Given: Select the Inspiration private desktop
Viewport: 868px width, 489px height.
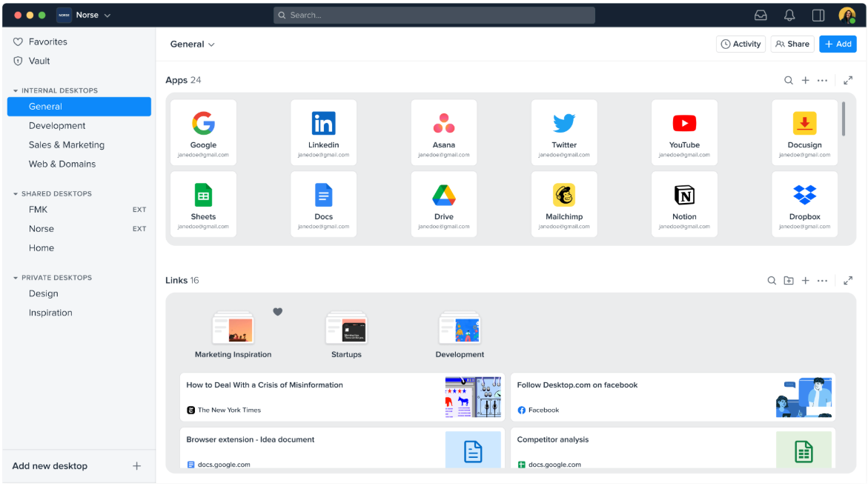Looking at the screenshot, I should point(50,312).
